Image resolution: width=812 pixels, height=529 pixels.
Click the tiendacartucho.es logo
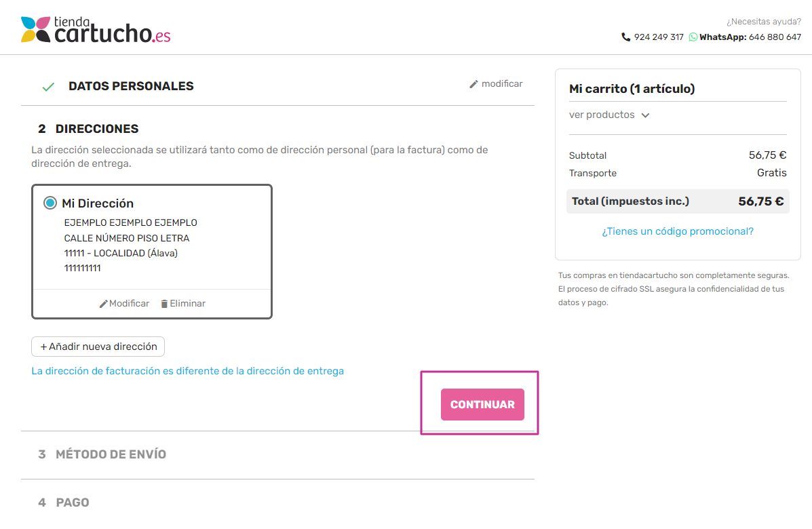[x=96, y=30]
